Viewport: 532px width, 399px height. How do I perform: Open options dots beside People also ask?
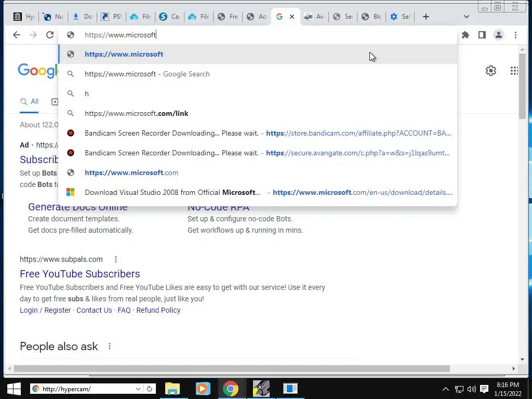click(109, 346)
